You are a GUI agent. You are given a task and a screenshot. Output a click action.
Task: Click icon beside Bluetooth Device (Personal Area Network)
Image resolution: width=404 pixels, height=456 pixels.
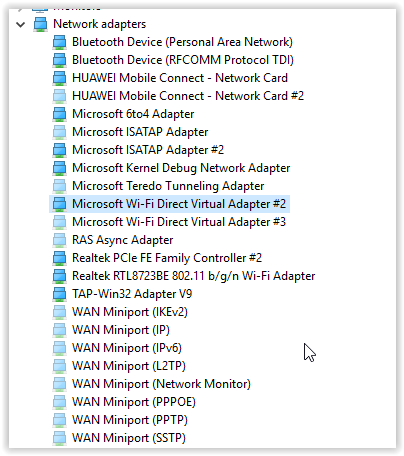click(x=59, y=42)
